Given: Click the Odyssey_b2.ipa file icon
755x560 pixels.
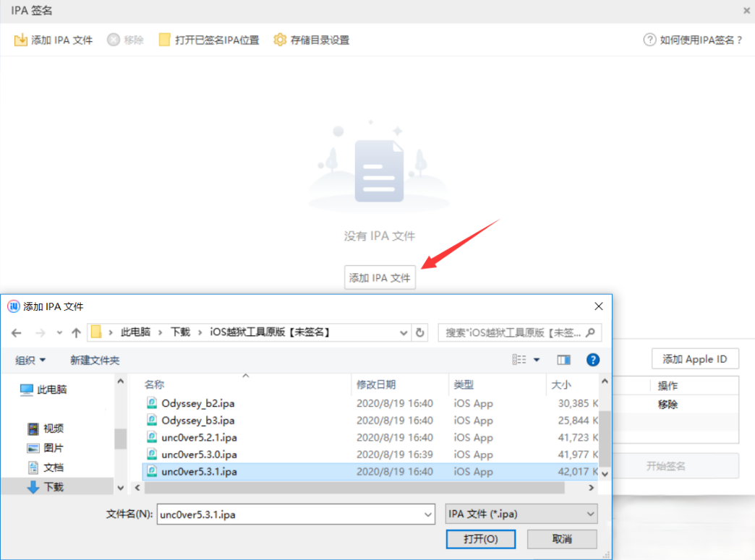Looking at the screenshot, I should 152,402.
